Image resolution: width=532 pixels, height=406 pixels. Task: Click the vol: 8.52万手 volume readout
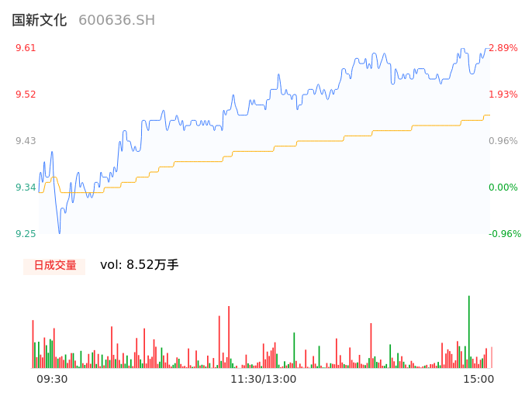tap(140, 265)
